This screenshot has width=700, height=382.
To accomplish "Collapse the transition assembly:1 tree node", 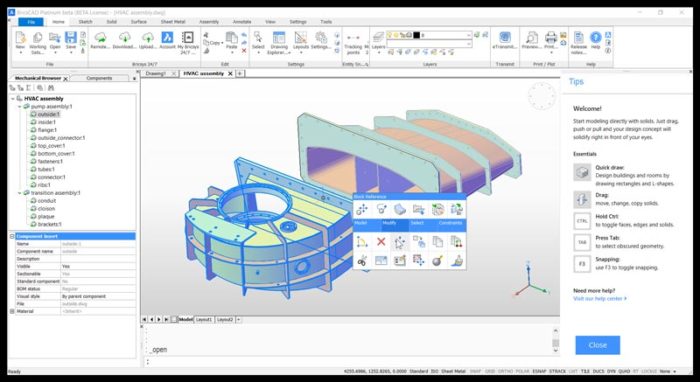I will [x=20, y=193].
